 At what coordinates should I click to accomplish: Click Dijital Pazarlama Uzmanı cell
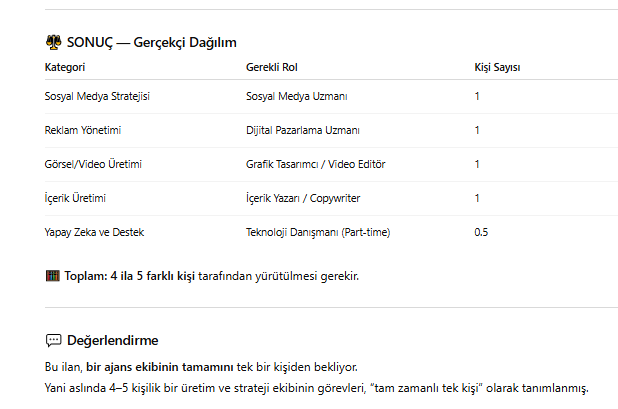[303, 130]
